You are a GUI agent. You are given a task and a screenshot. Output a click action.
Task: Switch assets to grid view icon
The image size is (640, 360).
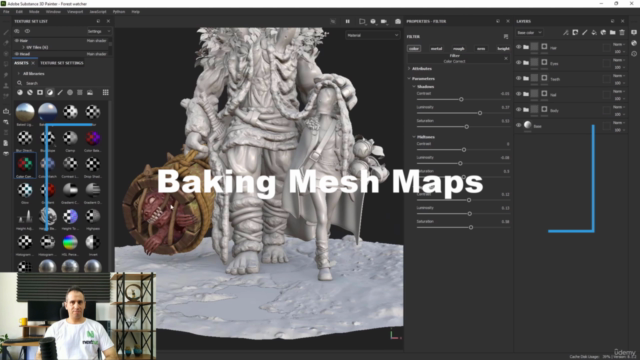106,93
